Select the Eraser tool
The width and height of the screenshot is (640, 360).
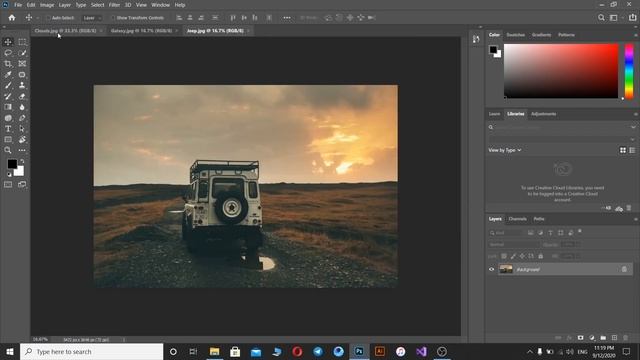(22, 96)
